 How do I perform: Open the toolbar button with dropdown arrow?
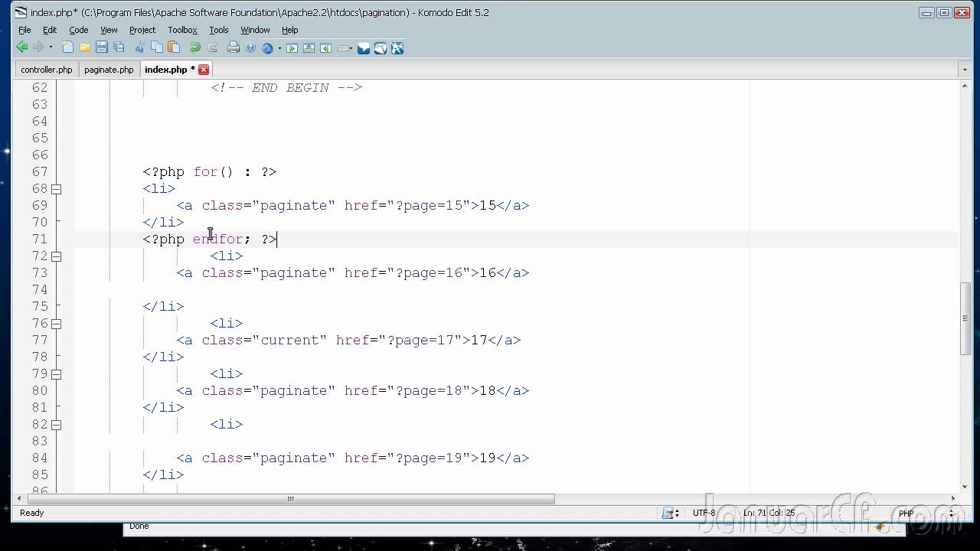tap(345, 47)
